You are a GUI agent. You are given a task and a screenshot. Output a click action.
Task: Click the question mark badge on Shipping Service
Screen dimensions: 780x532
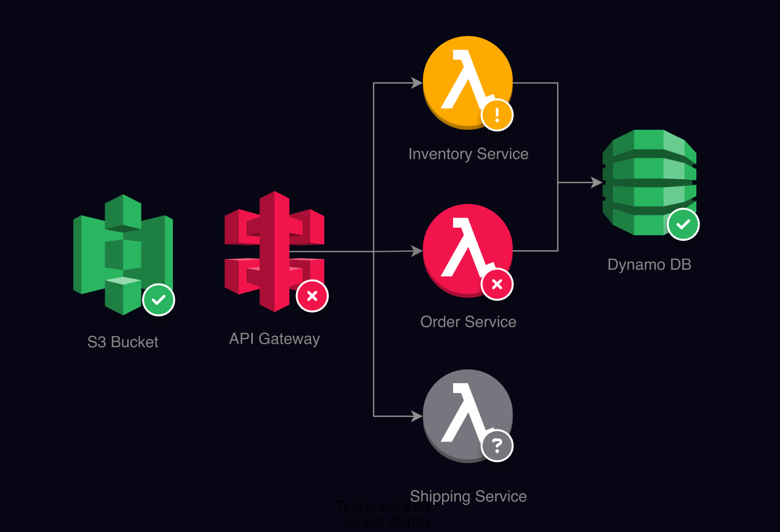click(x=497, y=446)
